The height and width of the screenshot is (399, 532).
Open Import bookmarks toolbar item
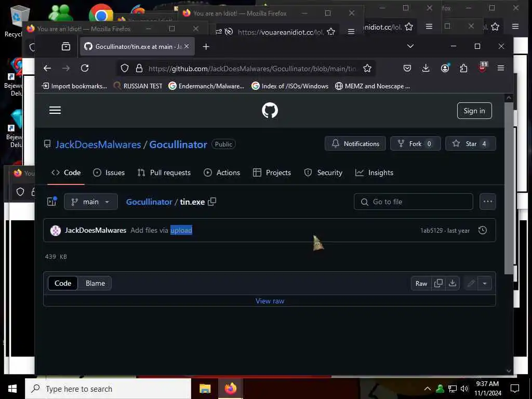coord(74,86)
